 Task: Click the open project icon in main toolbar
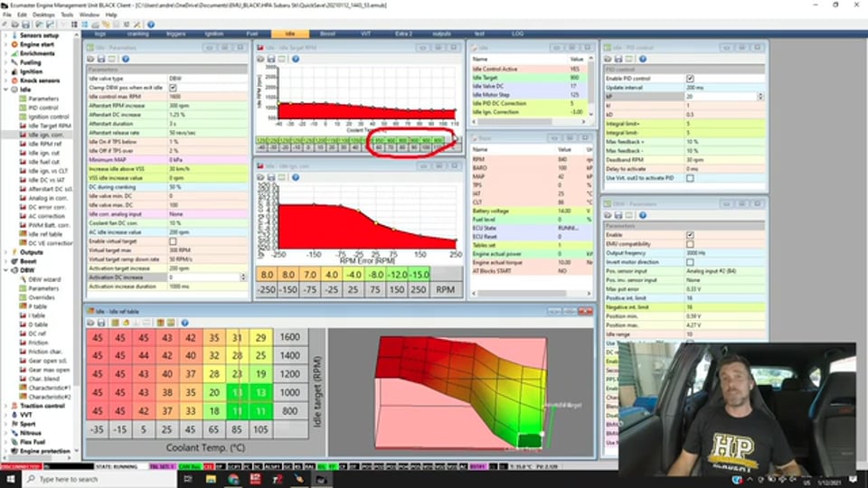click(x=15, y=24)
